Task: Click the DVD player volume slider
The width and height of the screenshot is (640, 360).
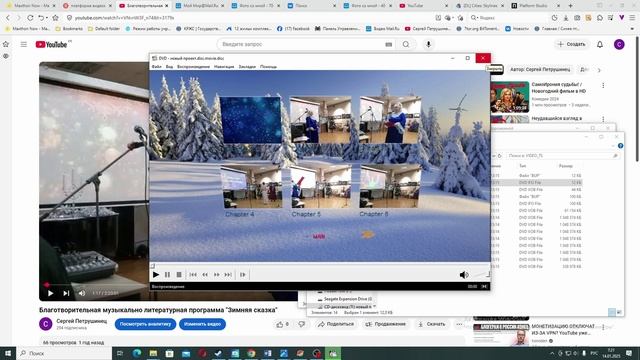Action: click(x=481, y=275)
